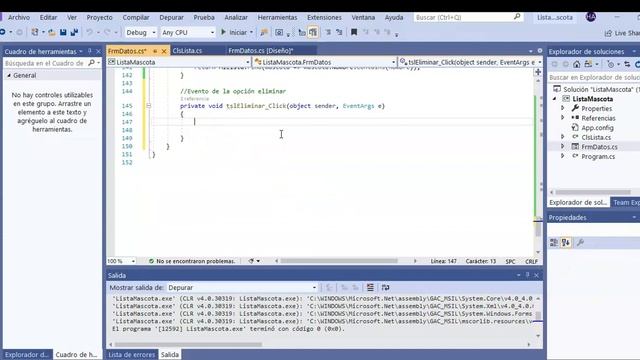Select FrmDatos.cs in Solution Explorer
The image size is (640, 360).
click(x=599, y=147)
